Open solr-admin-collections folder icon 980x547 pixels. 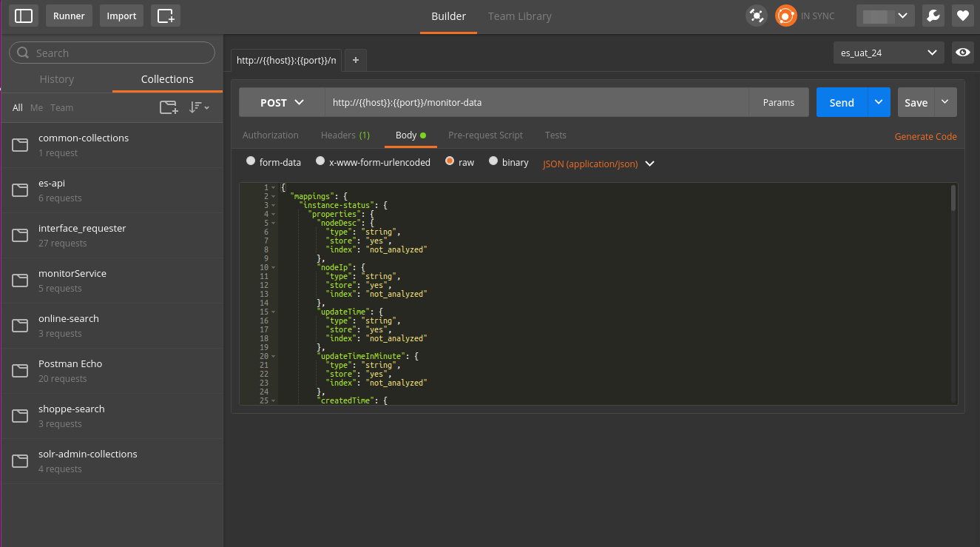[20, 461]
